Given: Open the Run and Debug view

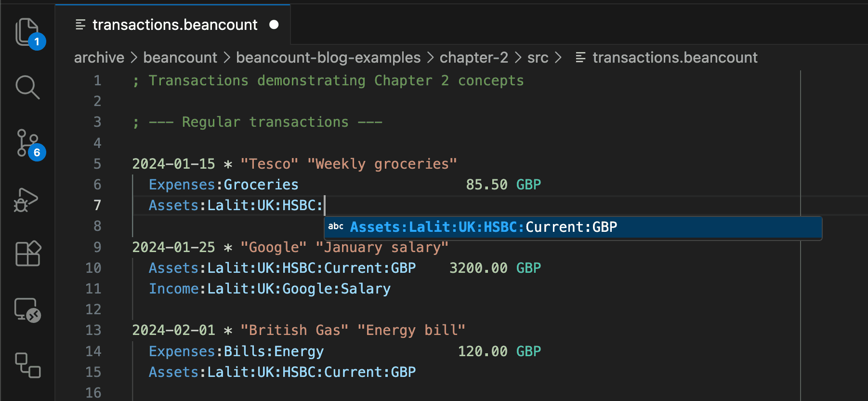Looking at the screenshot, I should (x=27, y=200).
